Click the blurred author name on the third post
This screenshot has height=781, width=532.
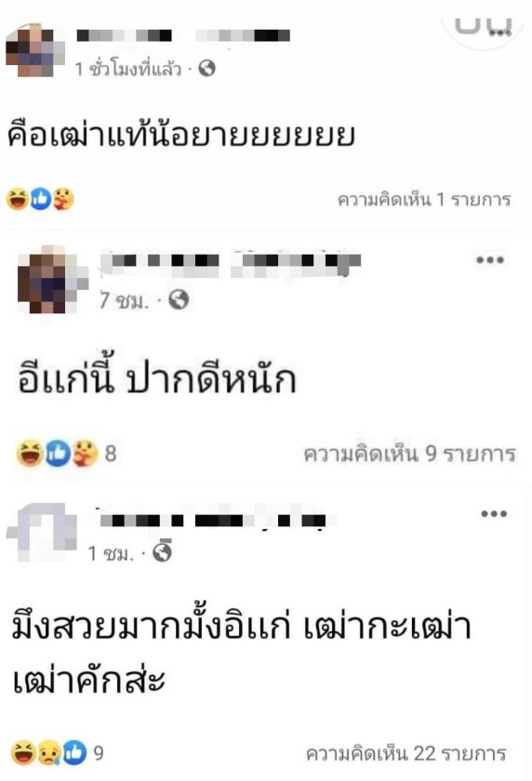[x=213, y=521]
